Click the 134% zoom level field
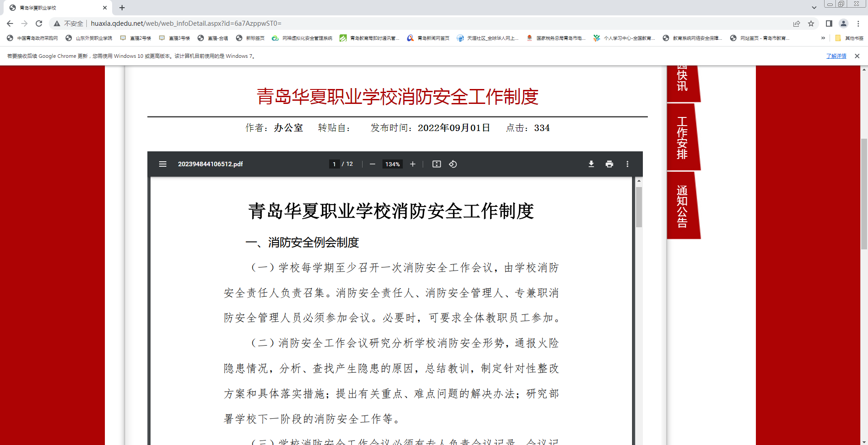 392,164
